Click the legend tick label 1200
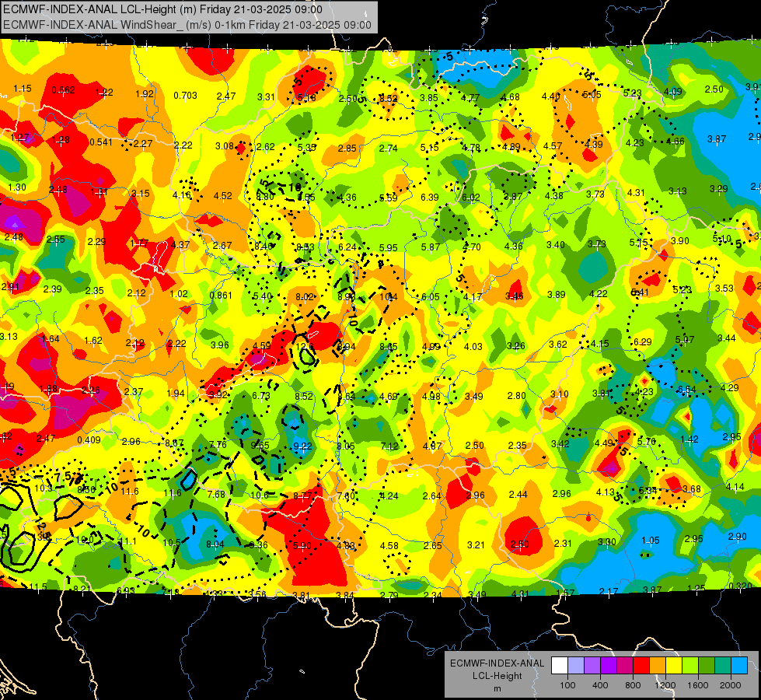Screen dimensions: 761x700 [665, 685]
